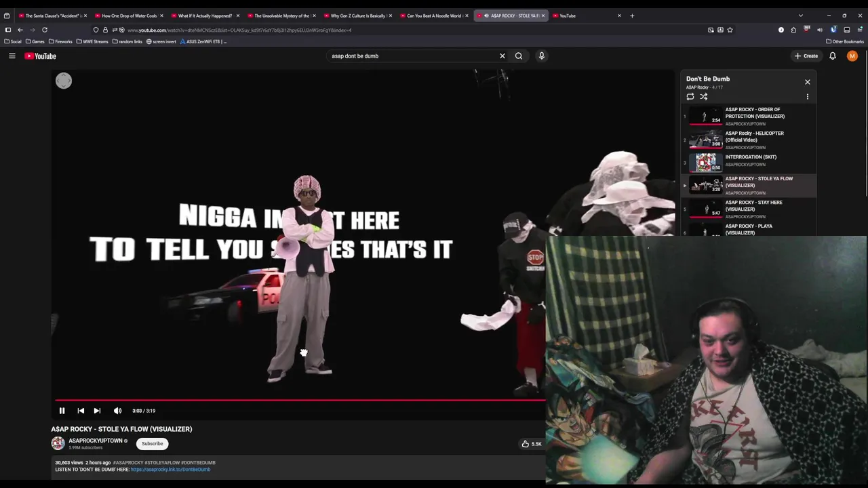868x488 pixels.
Task: Run search with the magnifier button
Action: pos(519,56)
